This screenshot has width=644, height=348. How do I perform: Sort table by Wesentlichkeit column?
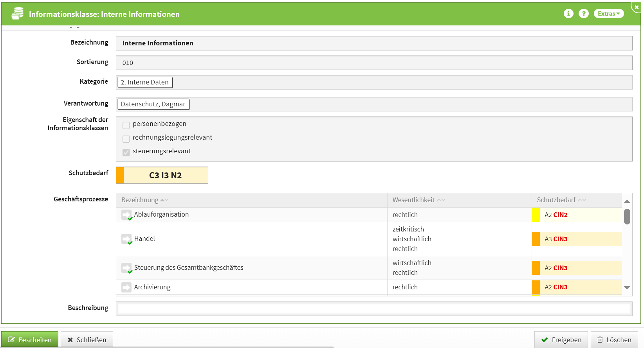click(x=414, y=200)
